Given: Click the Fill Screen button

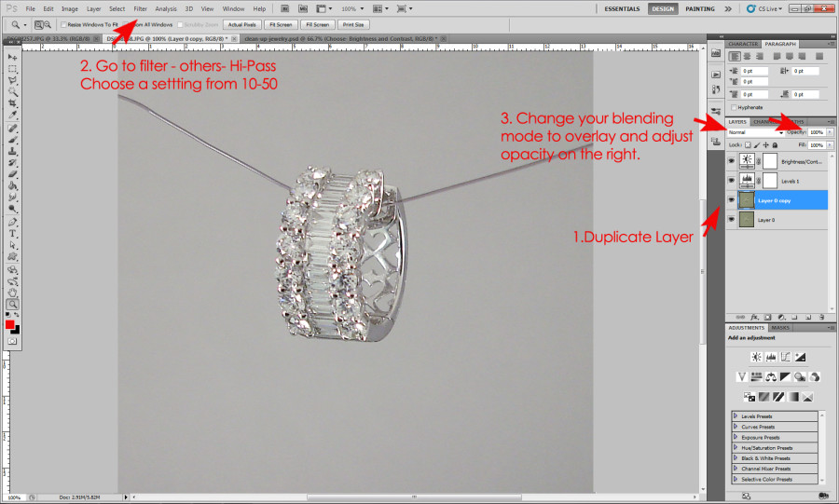Looking at the screenshot, I should 317,24.
